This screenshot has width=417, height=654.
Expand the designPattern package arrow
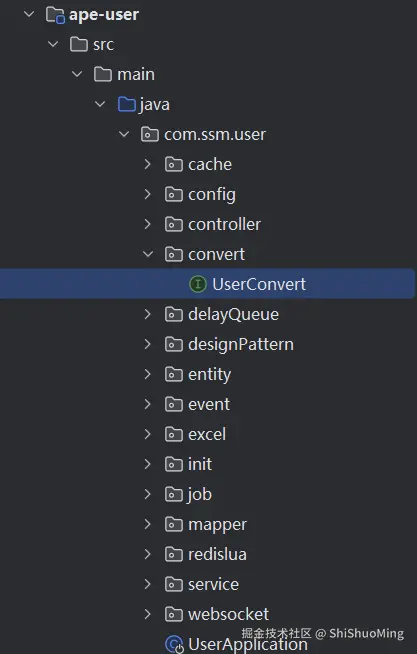148,344
